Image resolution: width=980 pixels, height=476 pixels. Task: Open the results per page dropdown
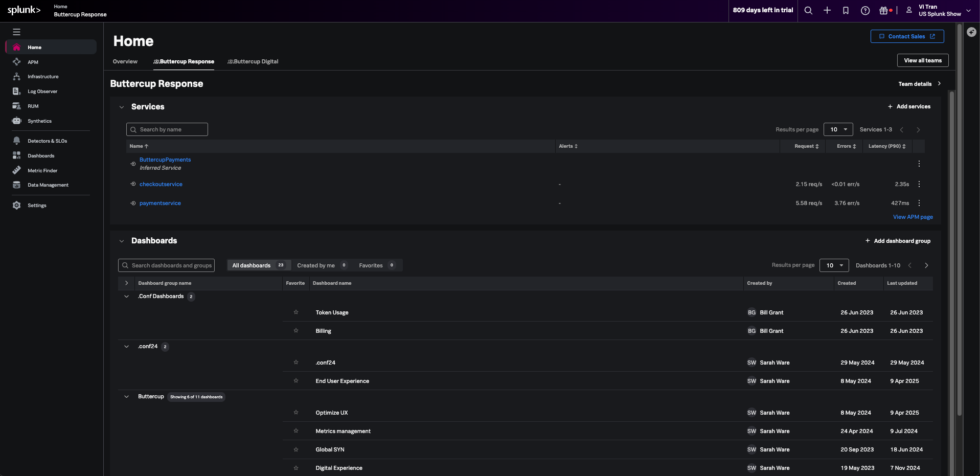click(838, 129)
